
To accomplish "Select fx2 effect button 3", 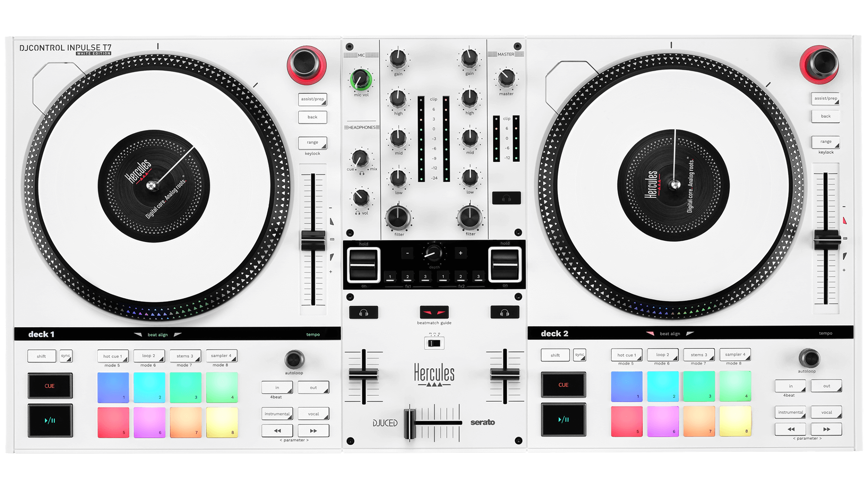I will [x=478, y=277].
